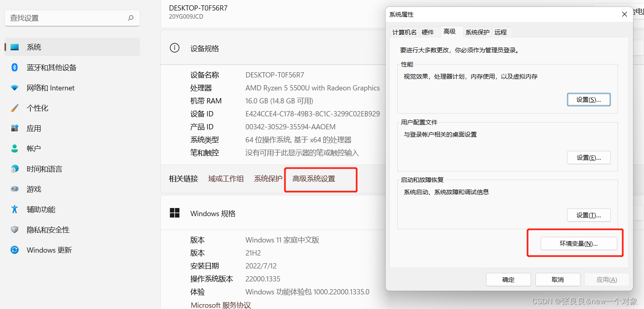Click the device specifications info icon
The image size is (644, 309).
[x=175, y=48]
